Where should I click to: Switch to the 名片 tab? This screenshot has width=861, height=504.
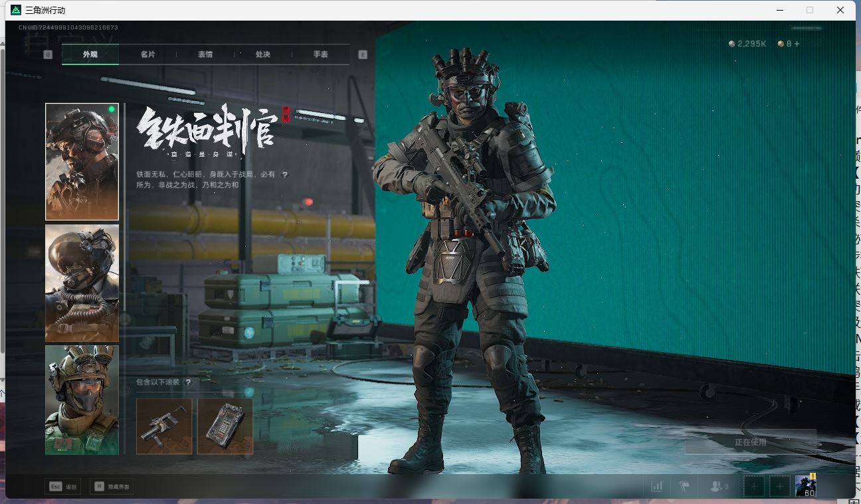pyautogui.click(x=147, y=54)
